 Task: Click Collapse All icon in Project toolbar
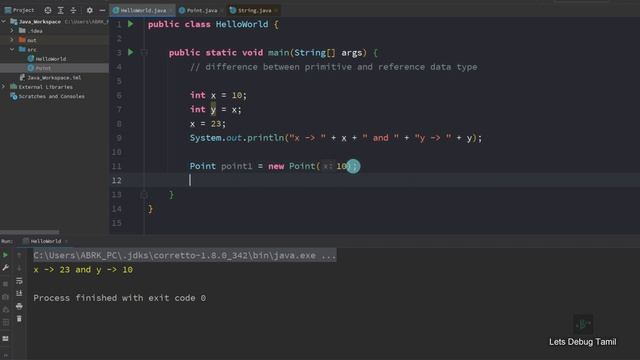tap(73, 10)
